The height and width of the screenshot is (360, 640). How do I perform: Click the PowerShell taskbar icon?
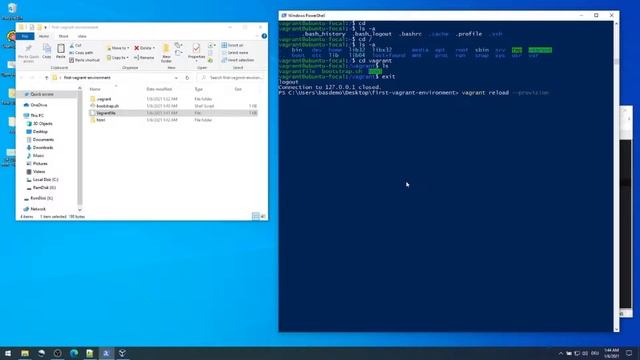tap(106, 353)
